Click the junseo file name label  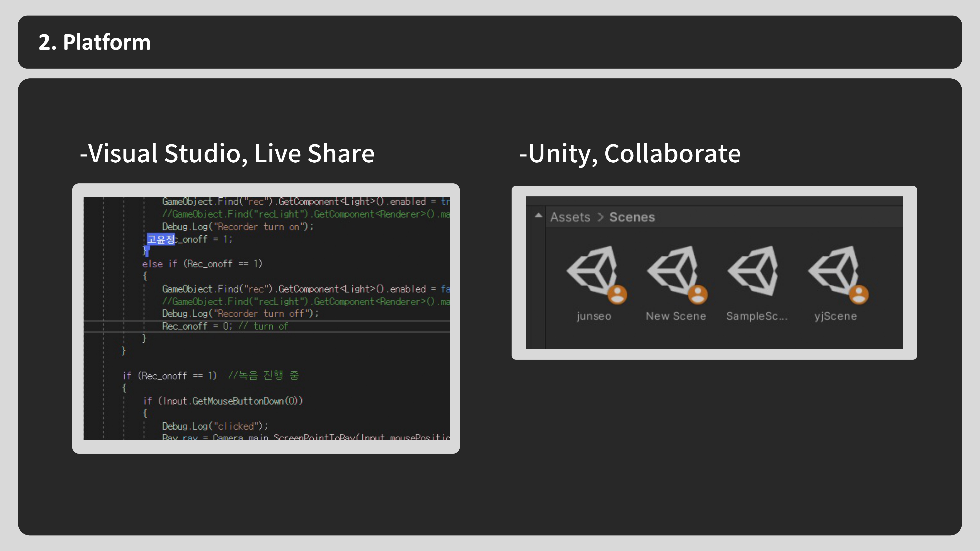pos(594,316)
